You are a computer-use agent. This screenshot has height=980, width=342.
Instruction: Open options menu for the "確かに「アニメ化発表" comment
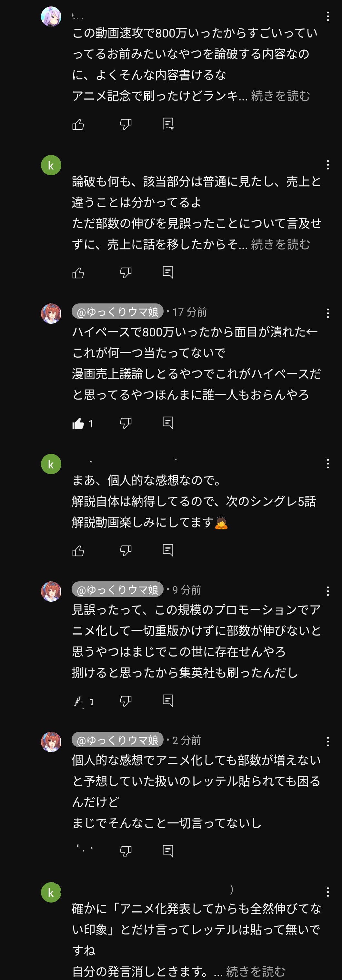[x=327, y=892]
